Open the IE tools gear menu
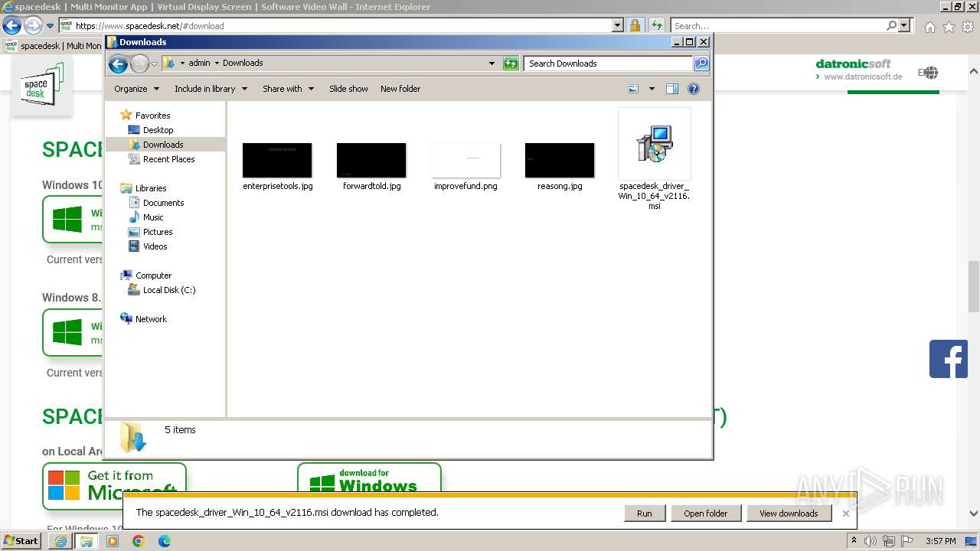The image size is (980, 551). pyautogui.click(x=968, y=27)
